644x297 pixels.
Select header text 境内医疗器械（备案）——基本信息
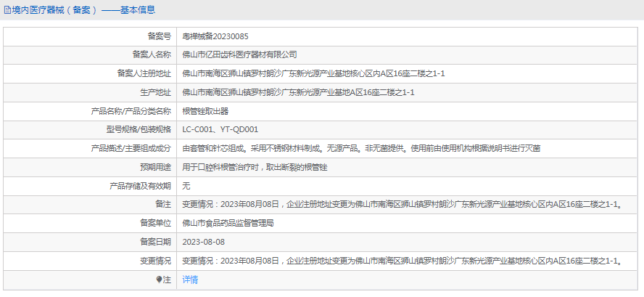pos(83,10)
